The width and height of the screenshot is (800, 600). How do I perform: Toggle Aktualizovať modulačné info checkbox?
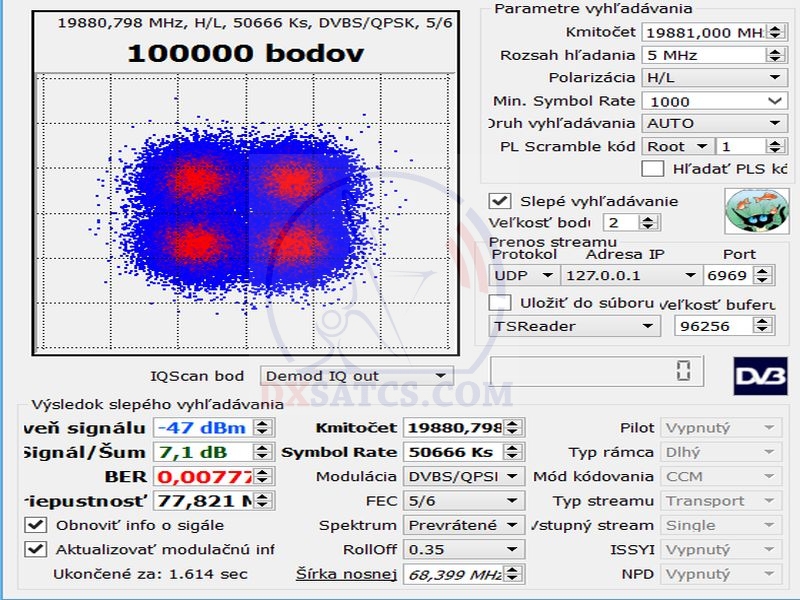click(36, 549)
